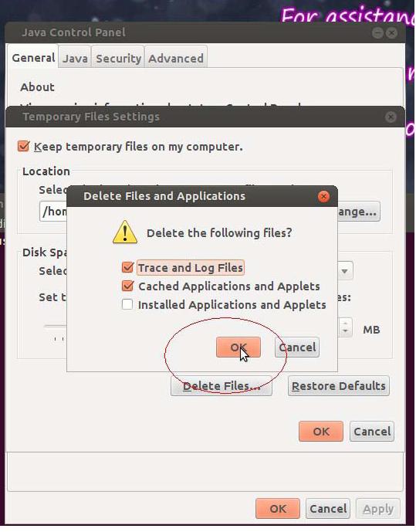Viewport: 416px width, 532px height.
Task: Switch to the Security tab
Action: [118, 59]
